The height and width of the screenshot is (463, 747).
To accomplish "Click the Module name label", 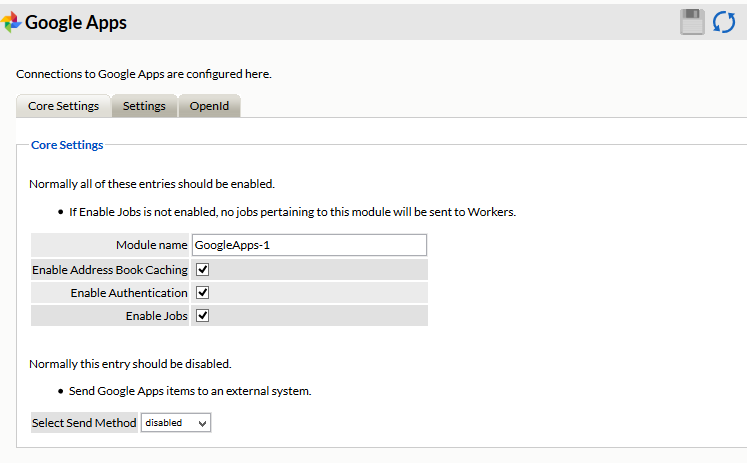I will pyautogui.click(x=152, y=245).
